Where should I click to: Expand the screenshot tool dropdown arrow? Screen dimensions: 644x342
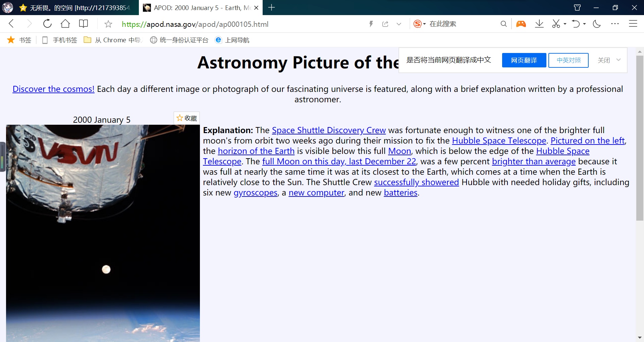(565, 24)
